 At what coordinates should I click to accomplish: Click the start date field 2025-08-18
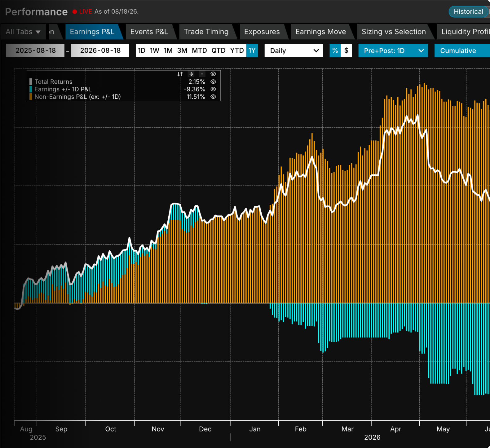(35, 51)
